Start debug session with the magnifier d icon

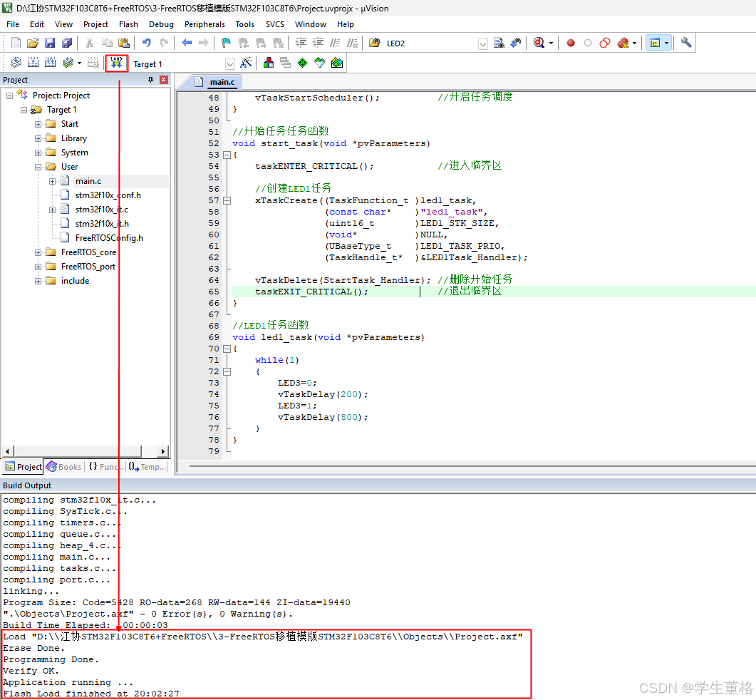click(539, 43)
